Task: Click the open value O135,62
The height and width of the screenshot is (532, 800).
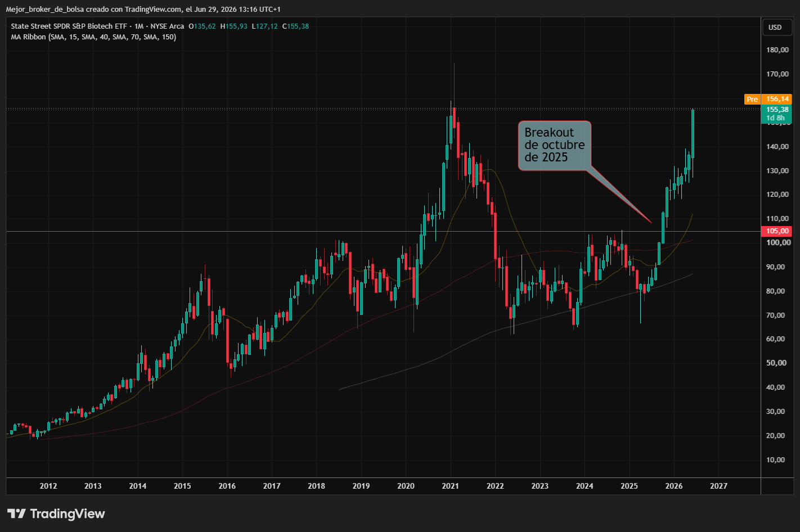Action: [x=202, y=26]
